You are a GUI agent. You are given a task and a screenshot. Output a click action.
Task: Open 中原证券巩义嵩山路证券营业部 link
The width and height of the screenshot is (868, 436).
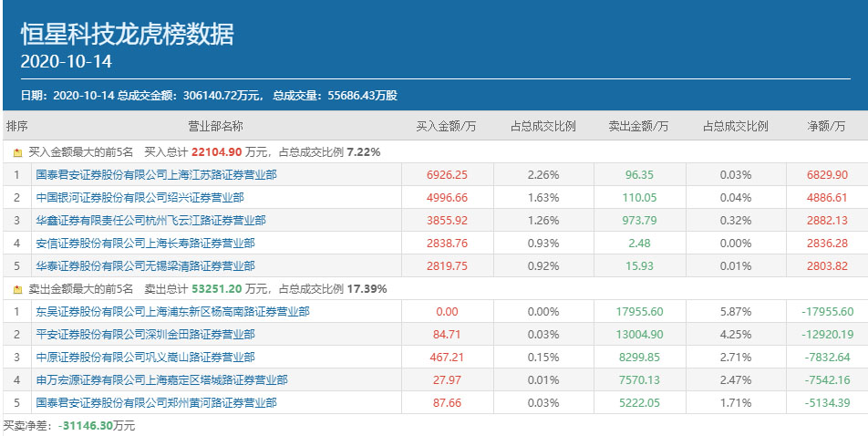pos(145,357)
